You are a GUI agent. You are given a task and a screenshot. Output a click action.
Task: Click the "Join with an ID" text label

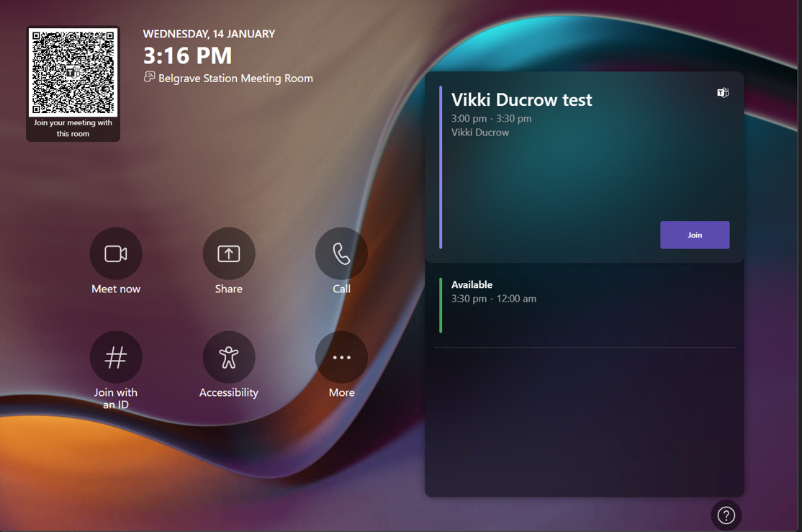[x=116, y=398]
